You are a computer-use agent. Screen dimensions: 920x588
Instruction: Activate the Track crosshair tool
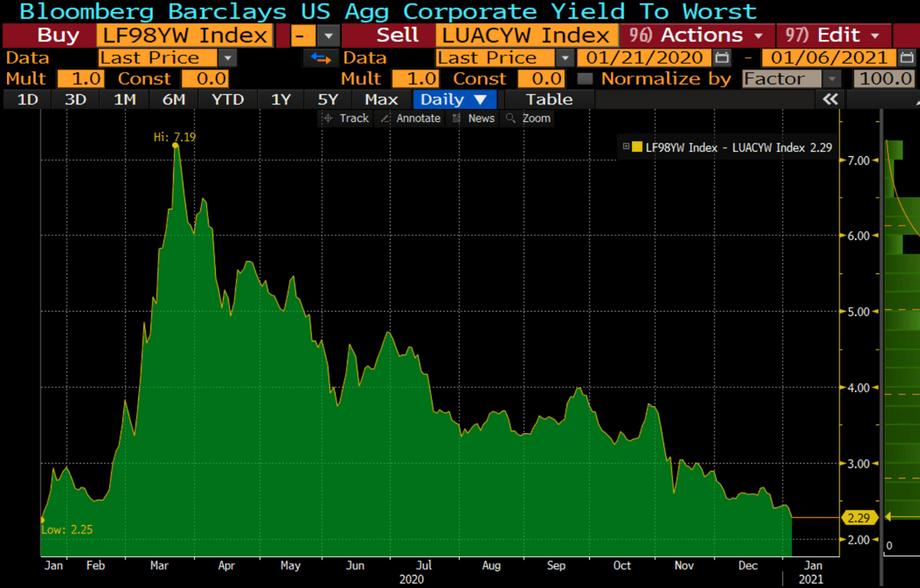346,118
